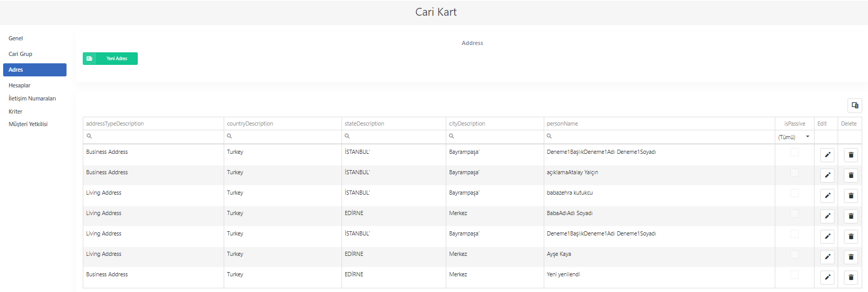
Task: Edit the Yeni yenilendi address row
Action: (827, 277)
